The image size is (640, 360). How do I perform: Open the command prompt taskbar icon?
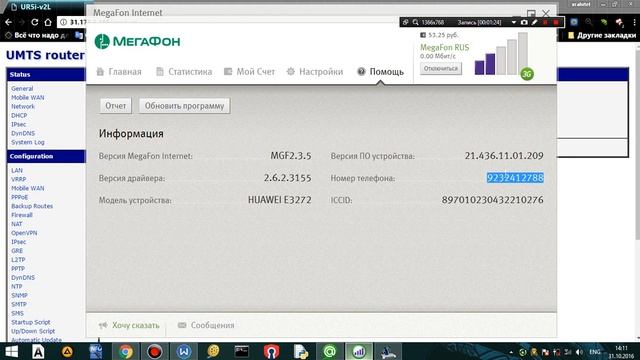coord(242,352)
